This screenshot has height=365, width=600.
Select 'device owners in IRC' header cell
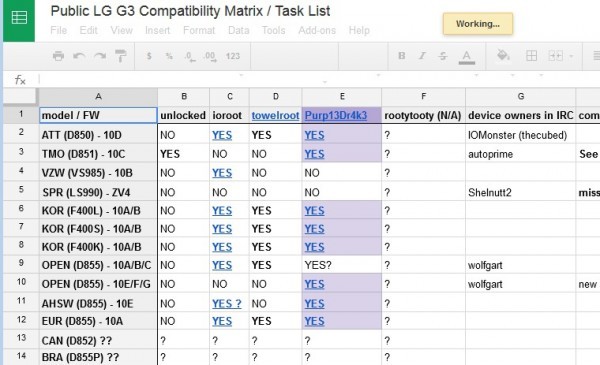pyautogui.click(x=520, y=115)
